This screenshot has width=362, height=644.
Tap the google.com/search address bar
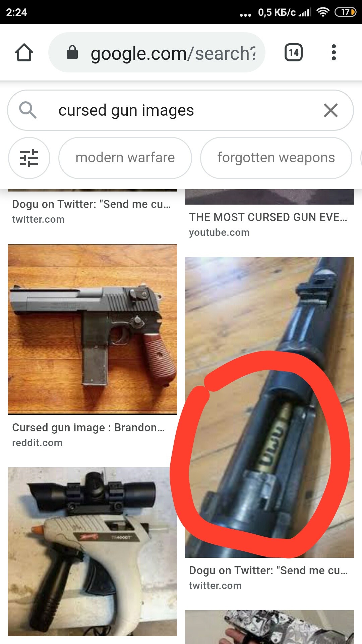[157, 52]
